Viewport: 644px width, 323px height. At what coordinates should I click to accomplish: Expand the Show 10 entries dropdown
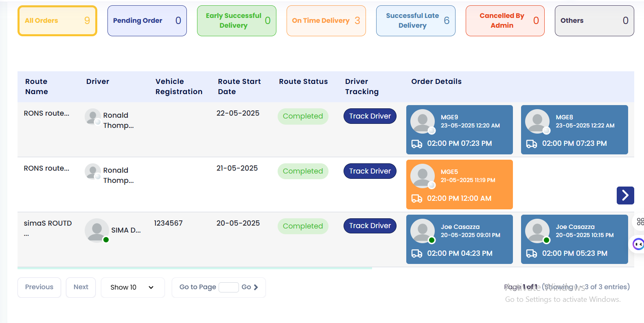click(132, 288)
